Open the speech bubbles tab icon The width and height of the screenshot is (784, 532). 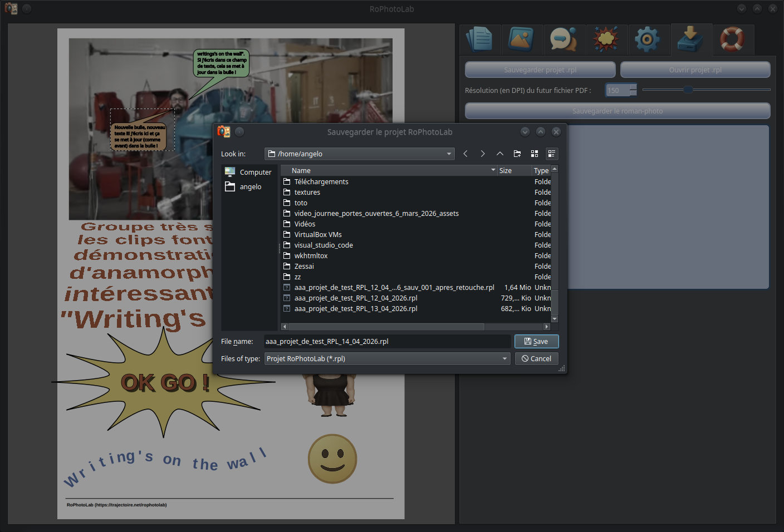tap(563, 40)
